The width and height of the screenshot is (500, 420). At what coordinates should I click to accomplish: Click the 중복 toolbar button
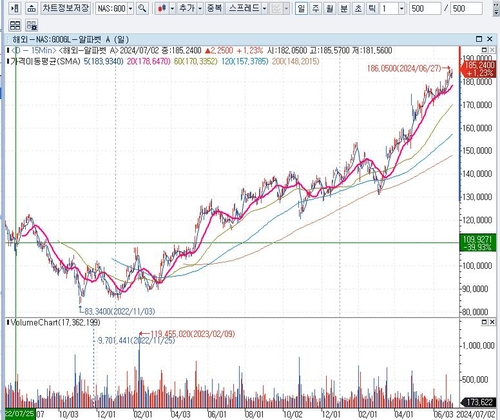(214, 9)
